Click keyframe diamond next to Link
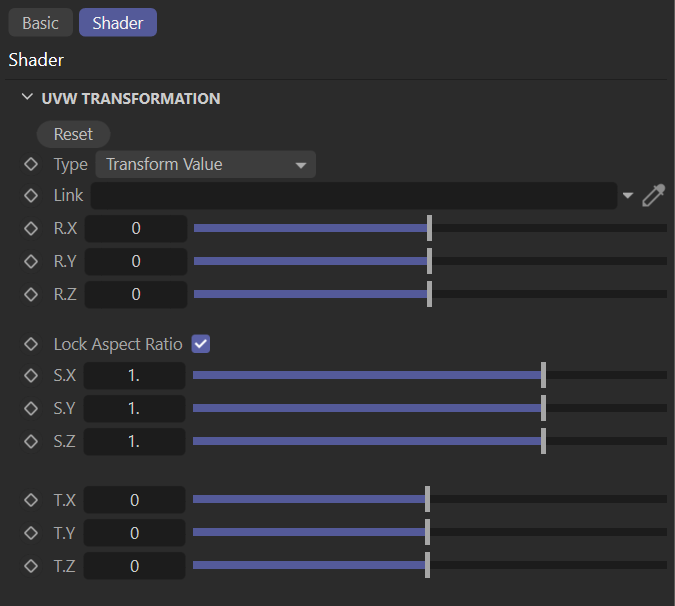675x606 pixels. 31,196
